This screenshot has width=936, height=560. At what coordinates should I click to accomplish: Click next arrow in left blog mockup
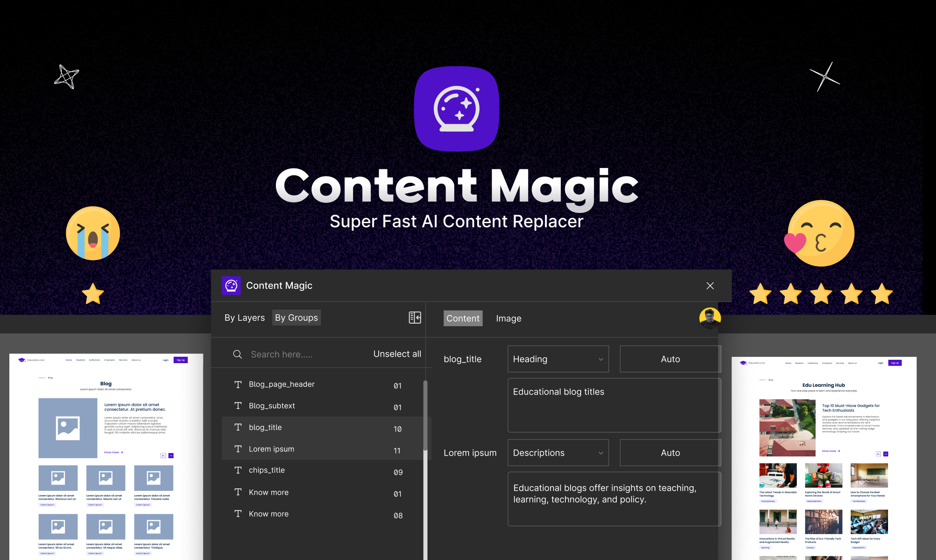click(171, 456)
